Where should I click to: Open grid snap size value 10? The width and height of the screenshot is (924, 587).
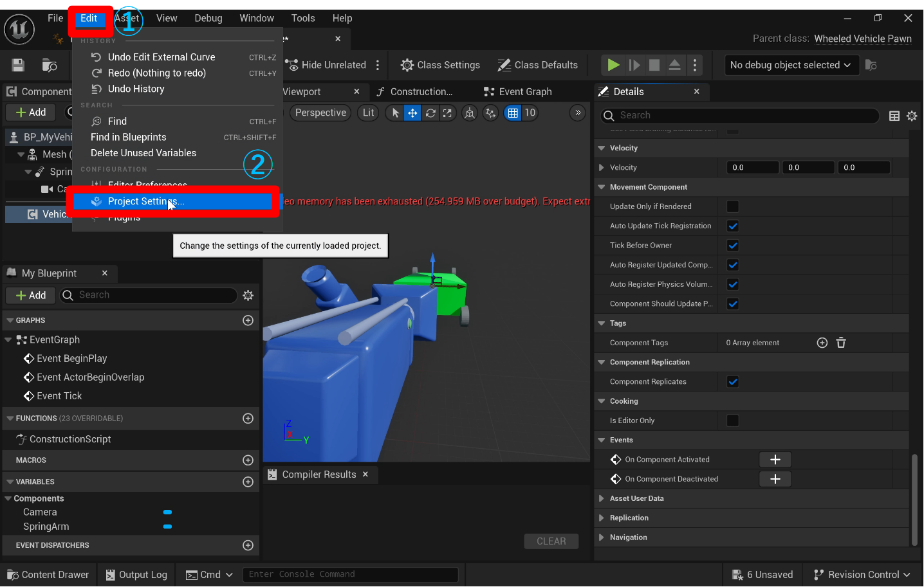coord(530,113)
